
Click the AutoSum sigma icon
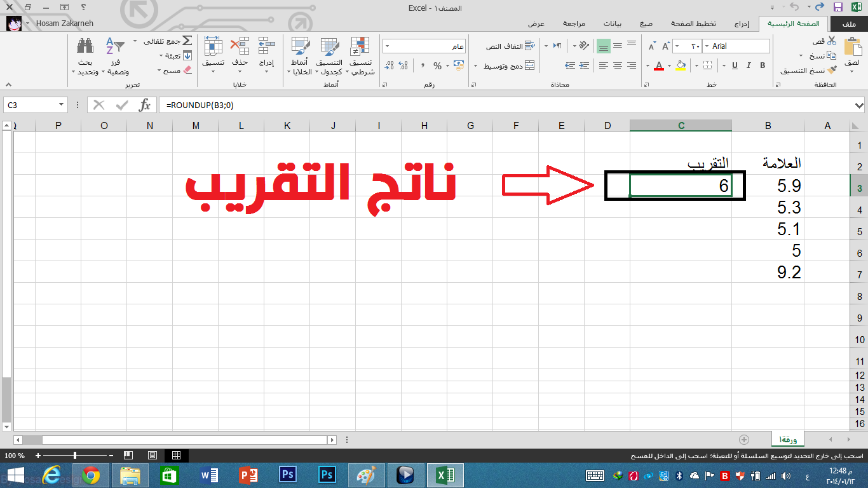(187, 41)
